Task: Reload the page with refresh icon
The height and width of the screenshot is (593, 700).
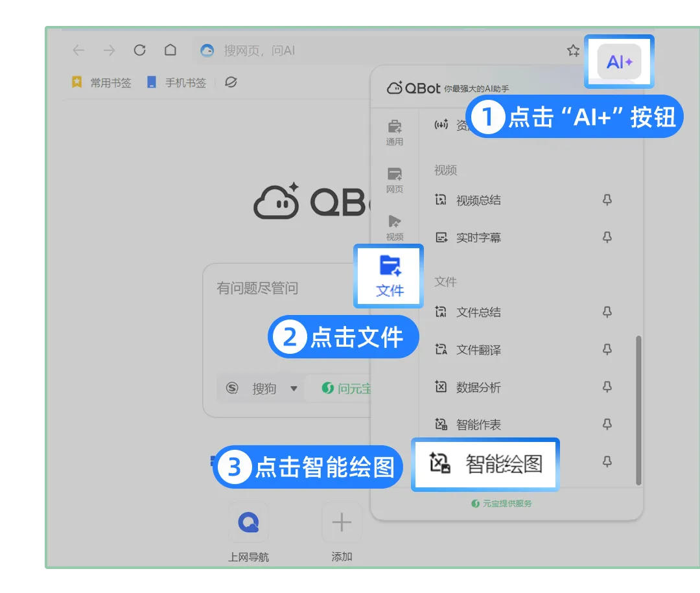Action: [x=140, y=50]
